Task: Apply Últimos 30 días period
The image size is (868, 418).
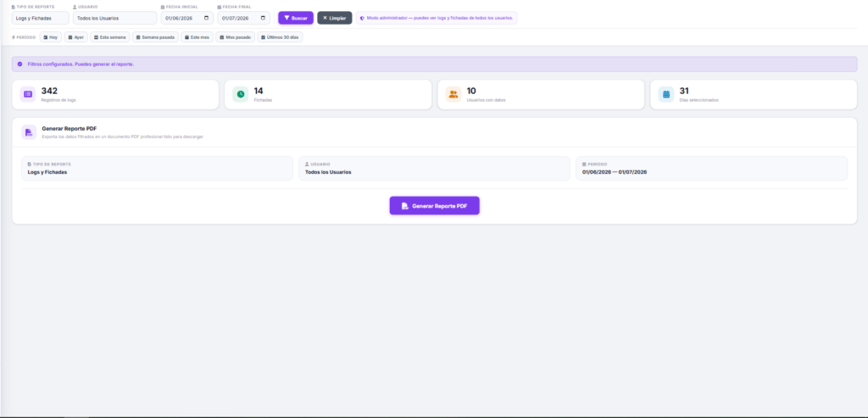Action: [280, 37]
